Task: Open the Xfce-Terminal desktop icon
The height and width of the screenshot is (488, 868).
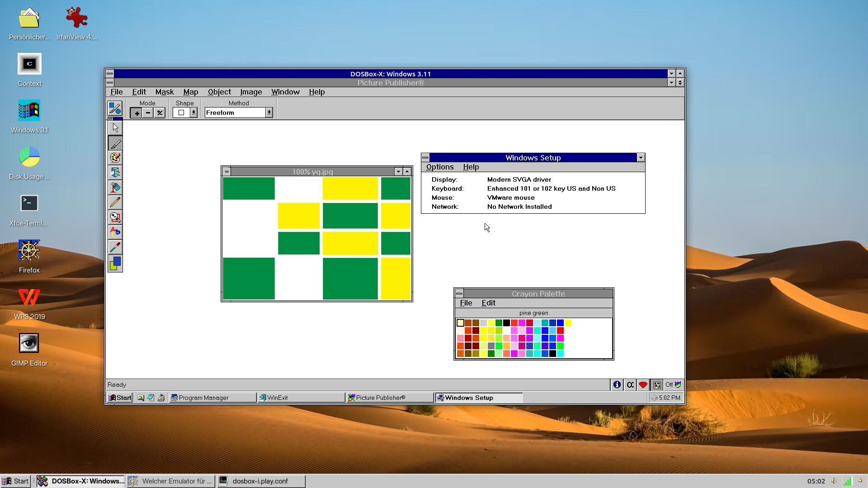Action: [29, 210]
